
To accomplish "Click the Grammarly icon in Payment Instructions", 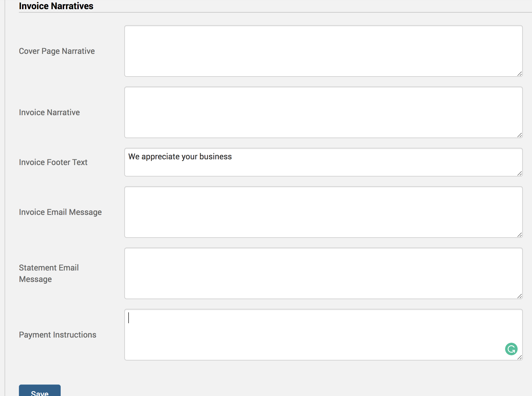I will coord(511,349).
